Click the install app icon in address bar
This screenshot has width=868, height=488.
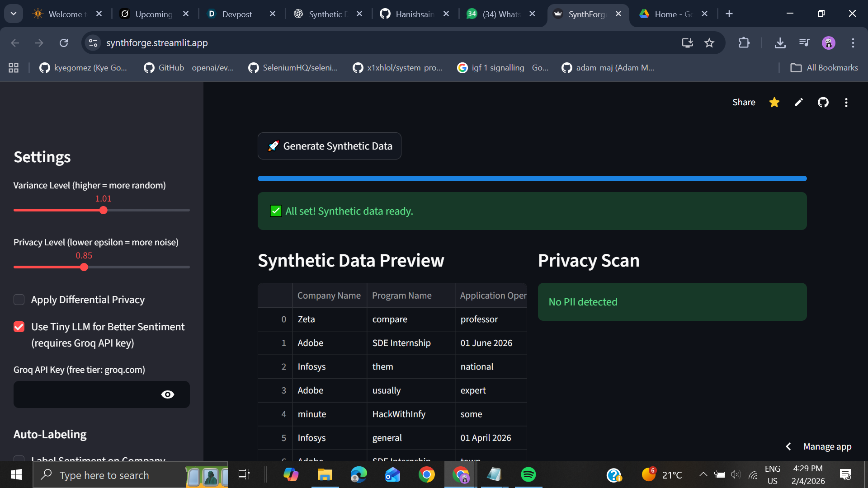(687, 43)
